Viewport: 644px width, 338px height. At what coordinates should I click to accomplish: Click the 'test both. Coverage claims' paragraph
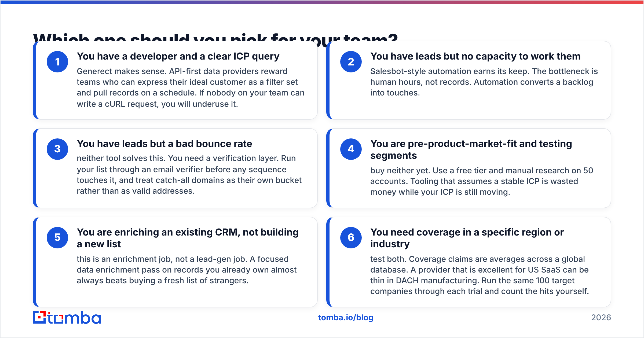coord(480,275)
